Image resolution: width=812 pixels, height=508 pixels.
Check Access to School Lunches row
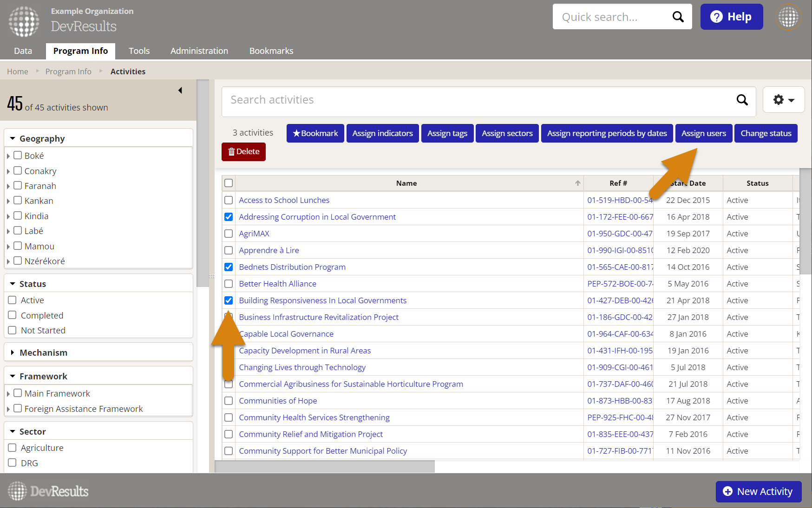[x=229, y=200]
